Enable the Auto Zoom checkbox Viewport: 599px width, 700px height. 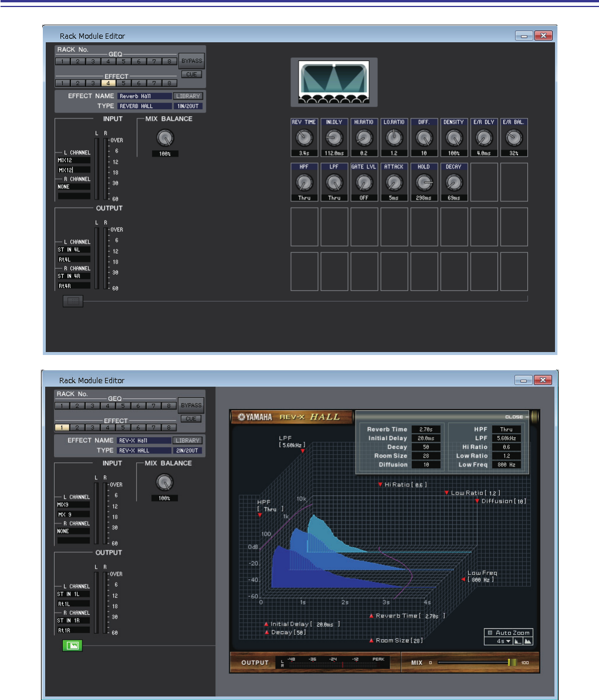point(490,633)
